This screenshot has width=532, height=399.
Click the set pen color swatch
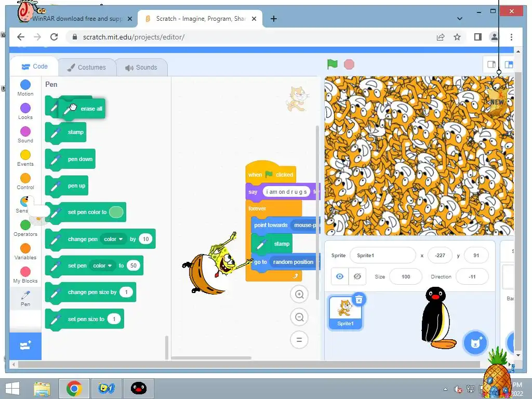pos(116,212)
